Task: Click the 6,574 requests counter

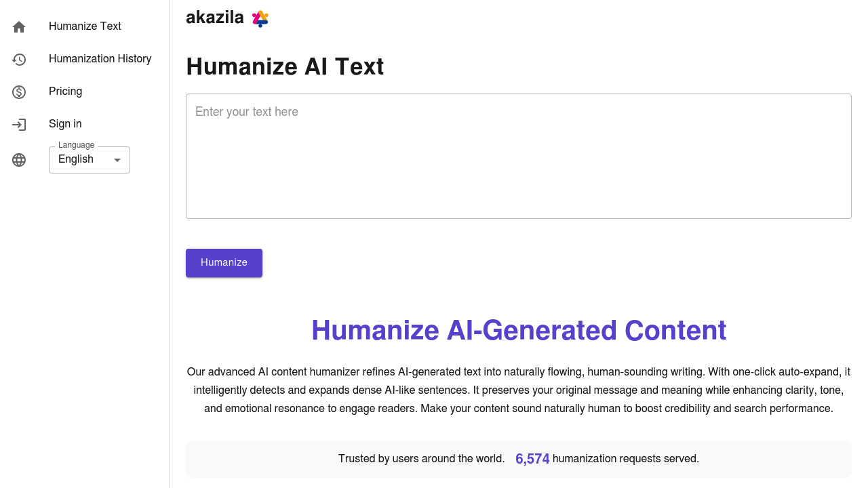Action: coord(532,459)
